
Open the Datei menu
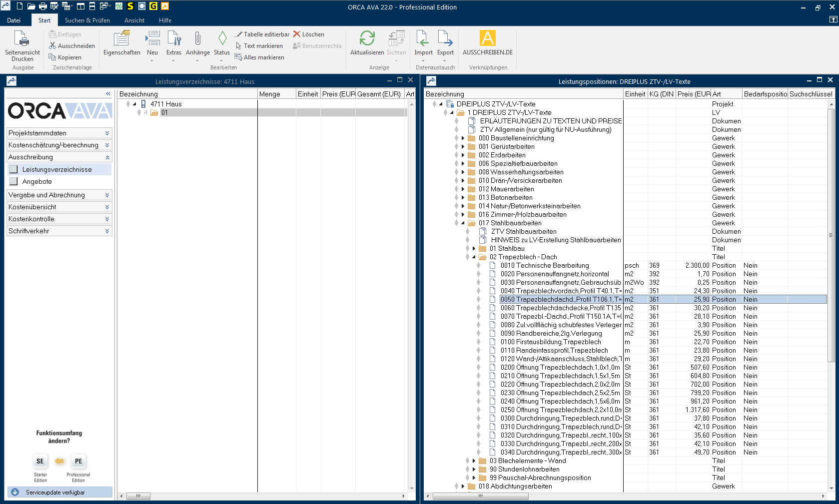(14, 20)
